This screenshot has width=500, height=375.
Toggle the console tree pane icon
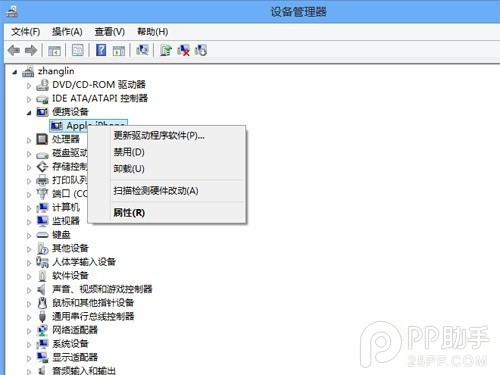point(54,51)
